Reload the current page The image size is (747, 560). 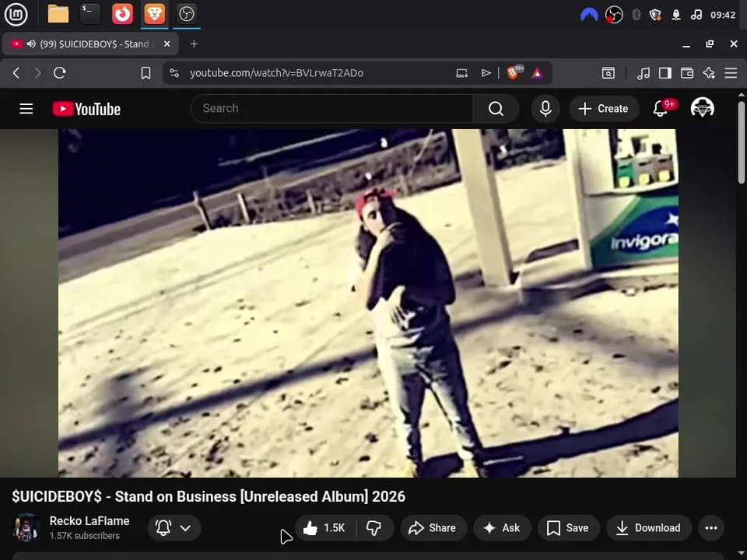pos(60,73)
